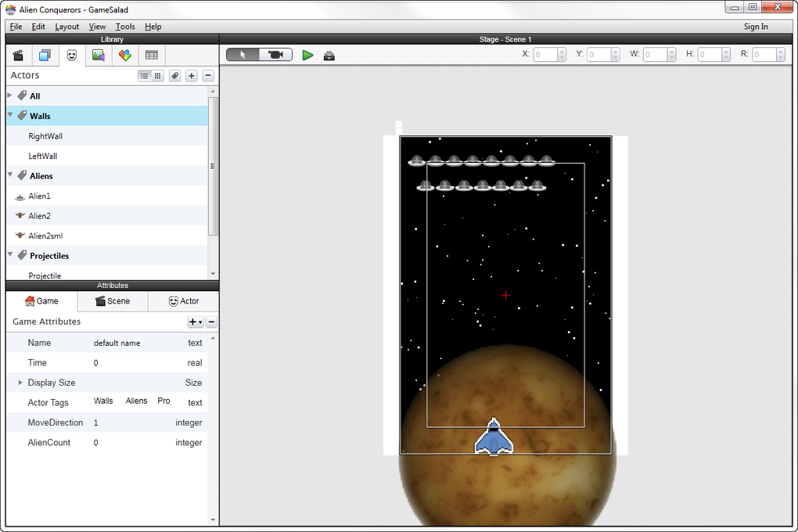The image size is (798, 532).
Task: Switch to the Game attributes tab
Action: 41,301
